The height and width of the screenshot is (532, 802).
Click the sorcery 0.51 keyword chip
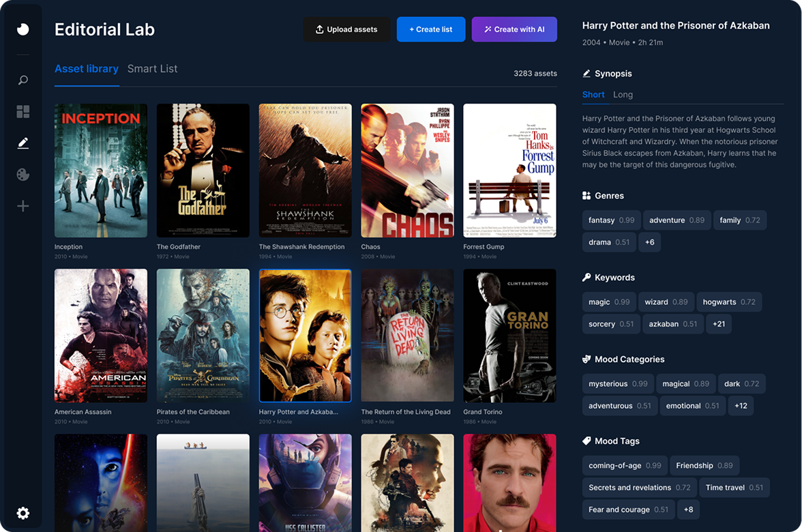pyautogui.click(x=611, y=324)
